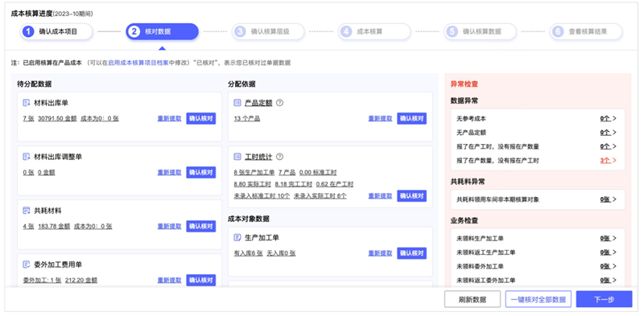The height and width of the screenshot is (316, 644).
Task: Click the 工时统计 table icon
Action: (x=237, y=157)
